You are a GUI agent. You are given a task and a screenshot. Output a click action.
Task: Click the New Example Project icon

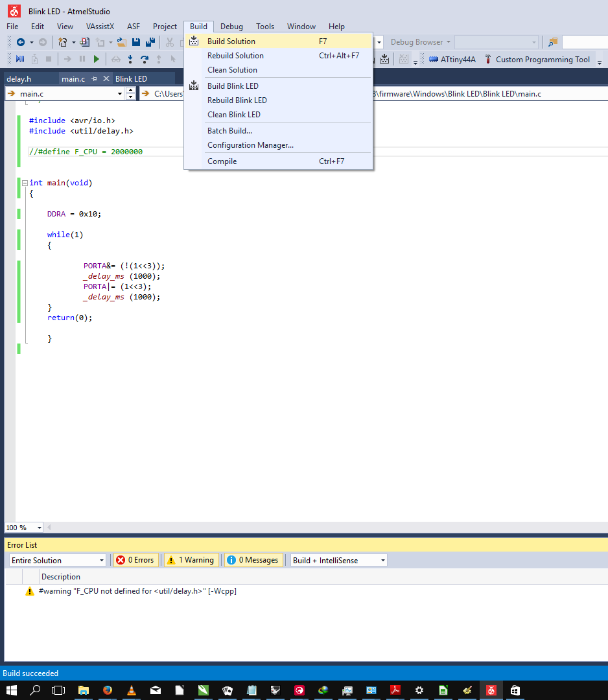tap(84, 42)
